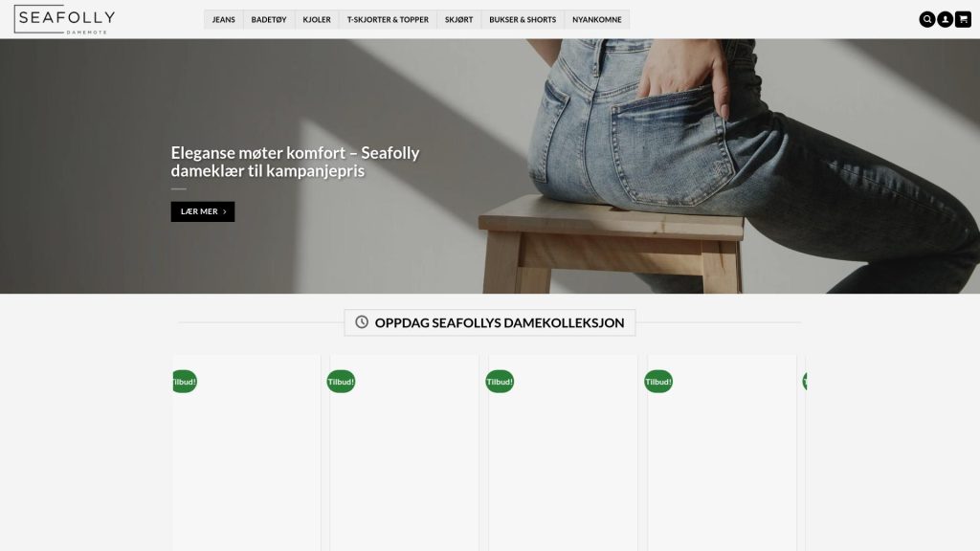Open the second product card placeholder

click(x=405, y=452)
